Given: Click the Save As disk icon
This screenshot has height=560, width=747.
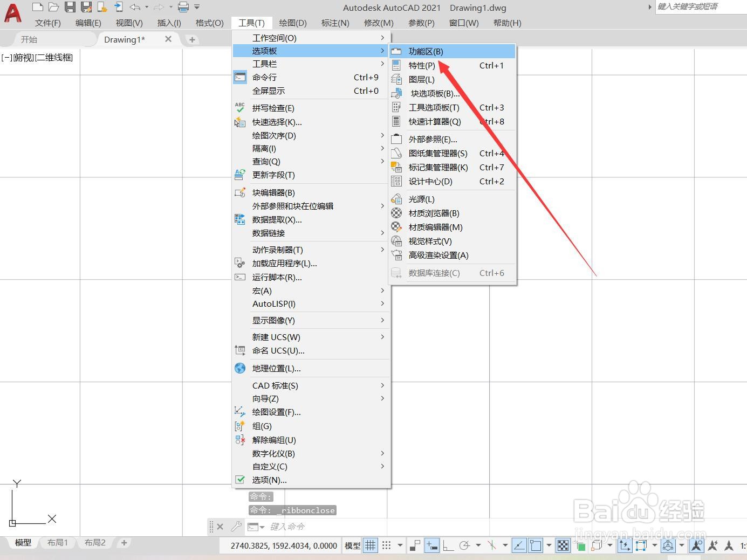Looking at the screenshot, I should [86, 7].
